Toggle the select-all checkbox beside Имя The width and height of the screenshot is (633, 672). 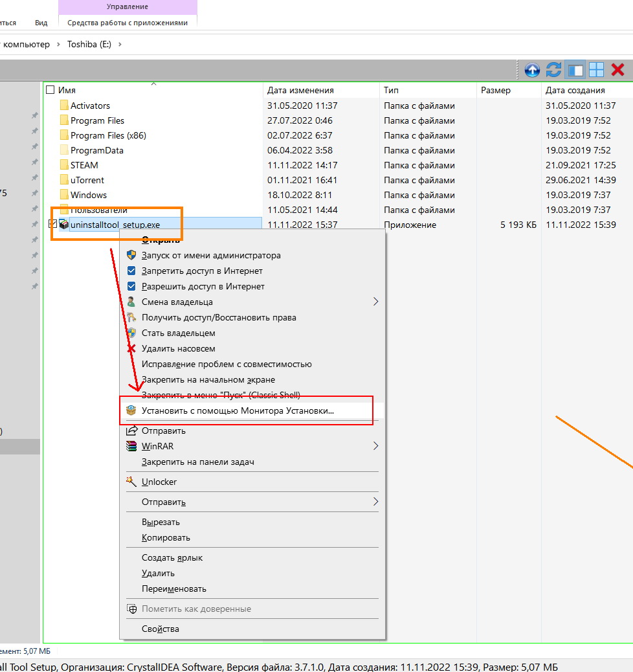(50, 91)
